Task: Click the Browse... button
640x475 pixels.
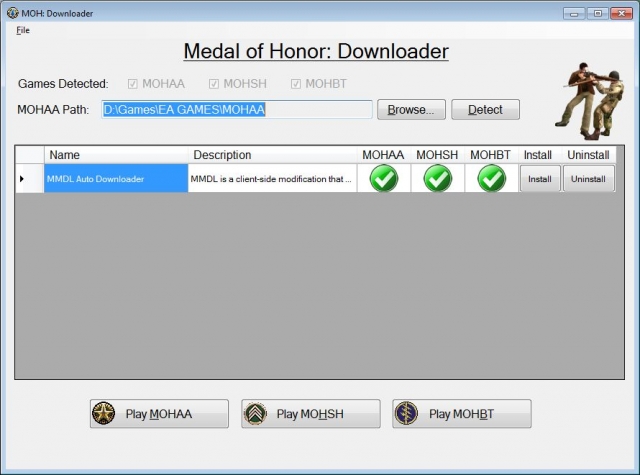Action: click(x=411, y=109)
